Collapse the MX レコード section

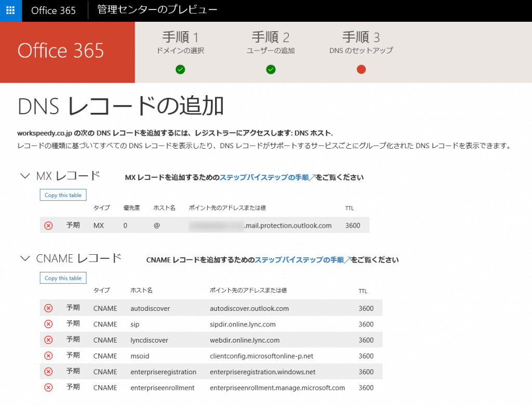click(x=24, y=176)
